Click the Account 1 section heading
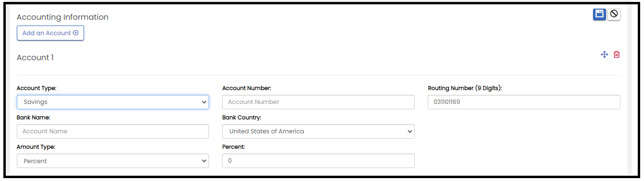The height and width of the screenshot is (181, 644). (x=35, y=58)
